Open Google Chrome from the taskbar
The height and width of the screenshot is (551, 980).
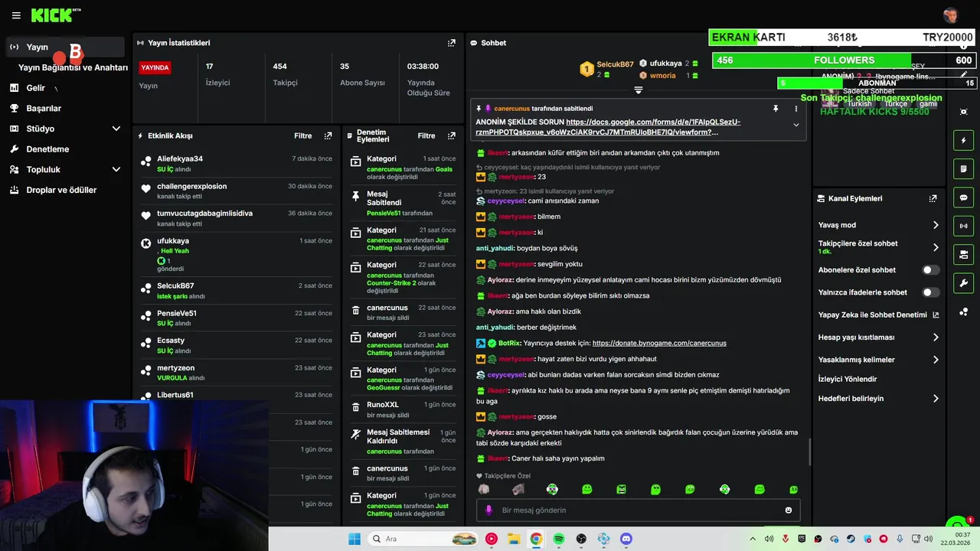pos(536,539)
